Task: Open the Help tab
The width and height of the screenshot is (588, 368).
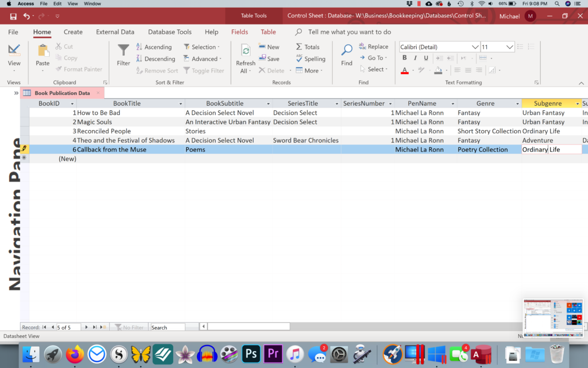Action: 211,32
